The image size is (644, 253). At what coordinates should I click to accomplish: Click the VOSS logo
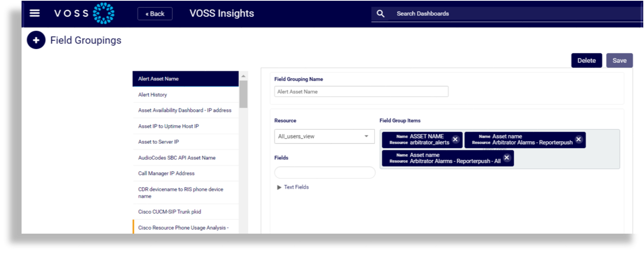click(x=84, y=13)
